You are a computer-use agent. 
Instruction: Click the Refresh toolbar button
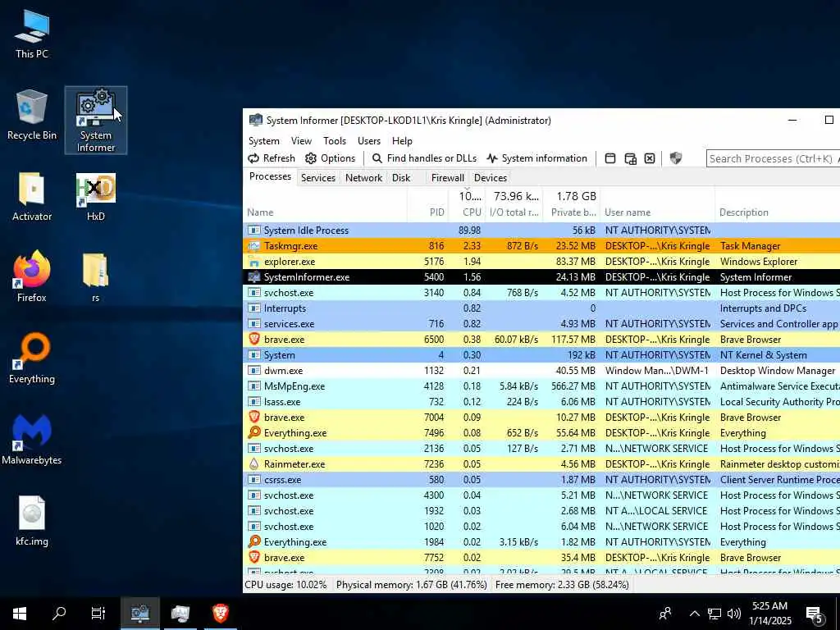272,158
